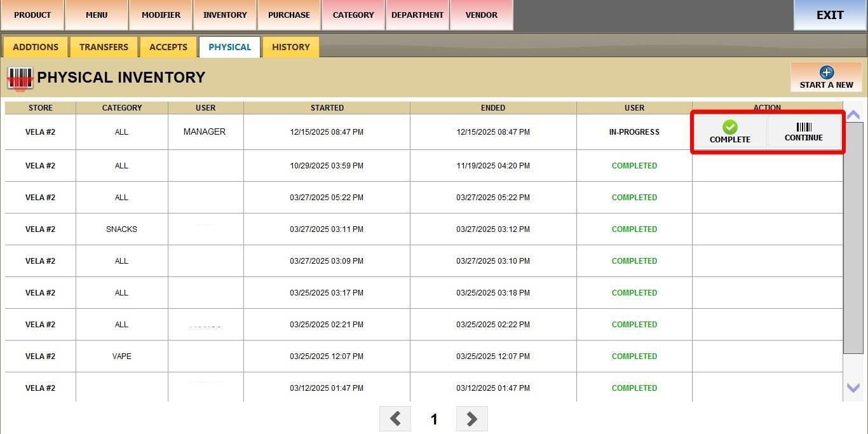Open the Addtions tab
This screenshot has height=434, width=868.
pyautogui.click(x=36, y=47)
